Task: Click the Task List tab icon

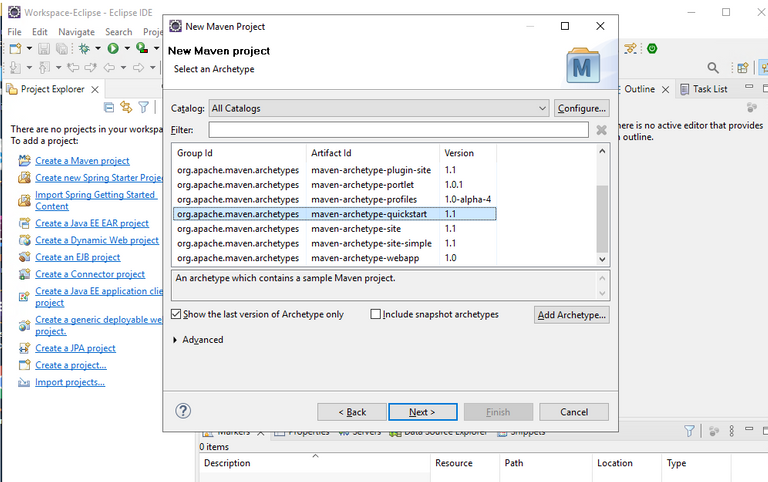Action: pyautogui.click(x=685, y=89)
